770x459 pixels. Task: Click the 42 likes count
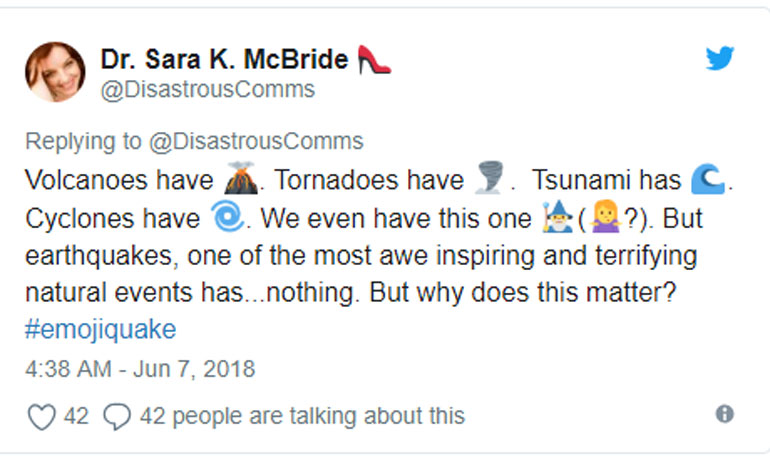click(76, 415)
